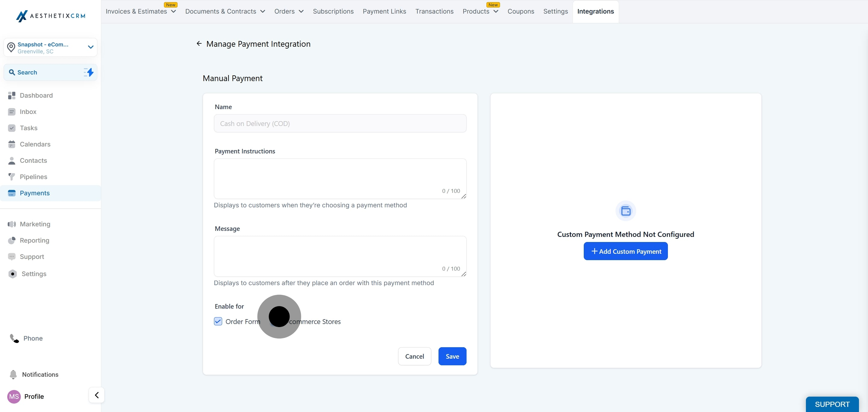Click the quick actions lightning icon
The height and width of the screenshot is (412, 868).
(89, 72)
